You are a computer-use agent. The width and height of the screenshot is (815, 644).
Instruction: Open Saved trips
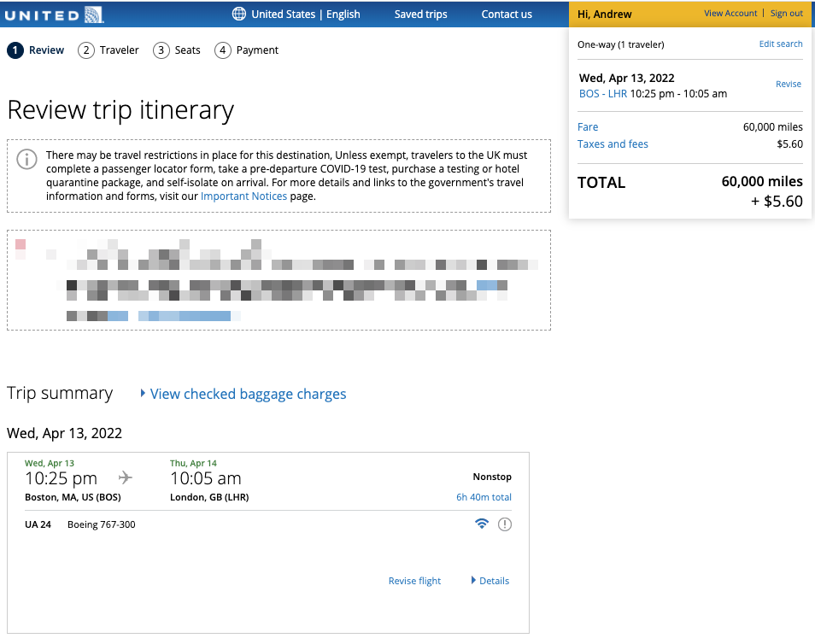point(420,14)
